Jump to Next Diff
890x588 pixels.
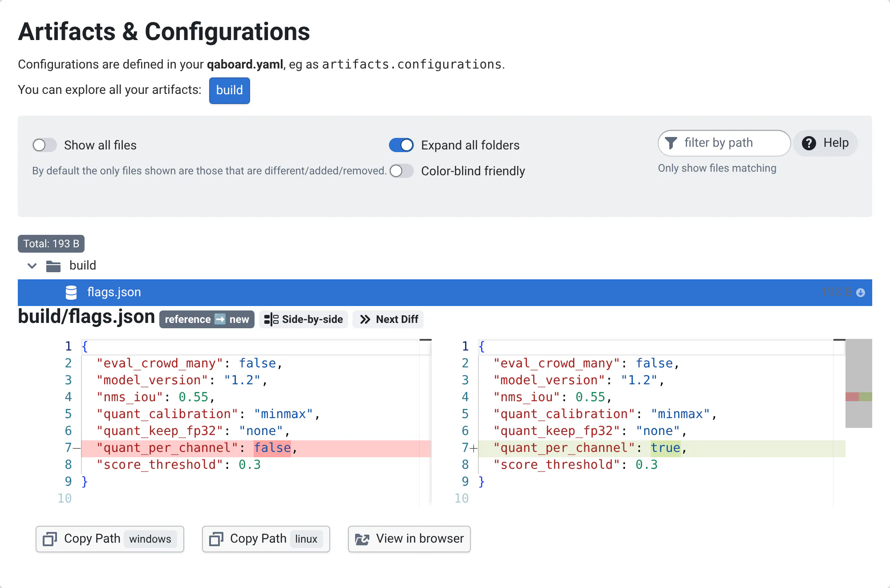pos(388,319)
